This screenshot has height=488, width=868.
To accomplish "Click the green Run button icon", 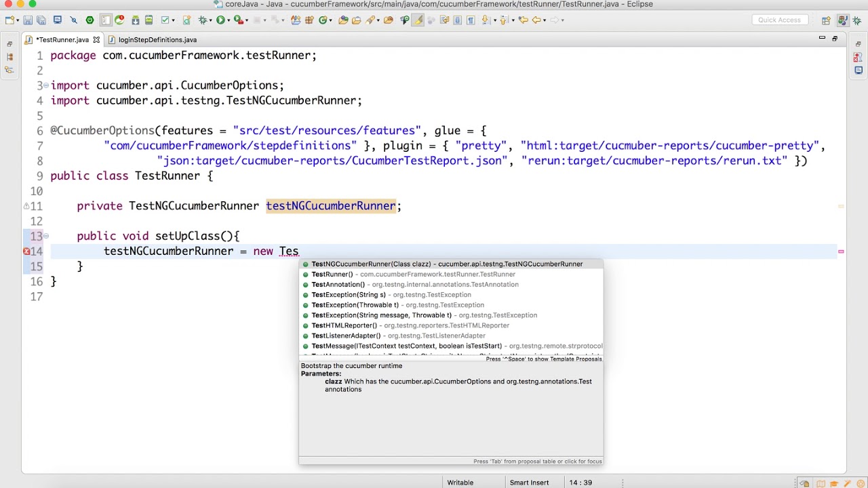I will pos(220,20).
